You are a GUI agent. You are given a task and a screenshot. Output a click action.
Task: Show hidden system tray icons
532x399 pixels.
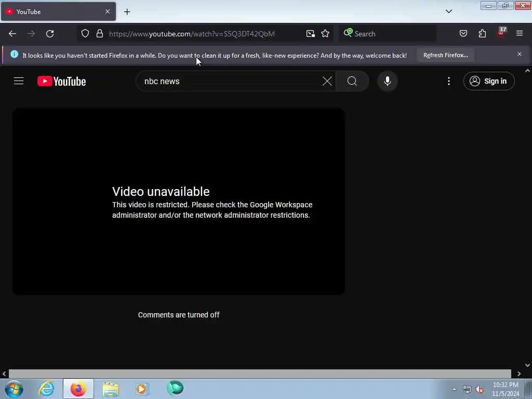point(454,389)
